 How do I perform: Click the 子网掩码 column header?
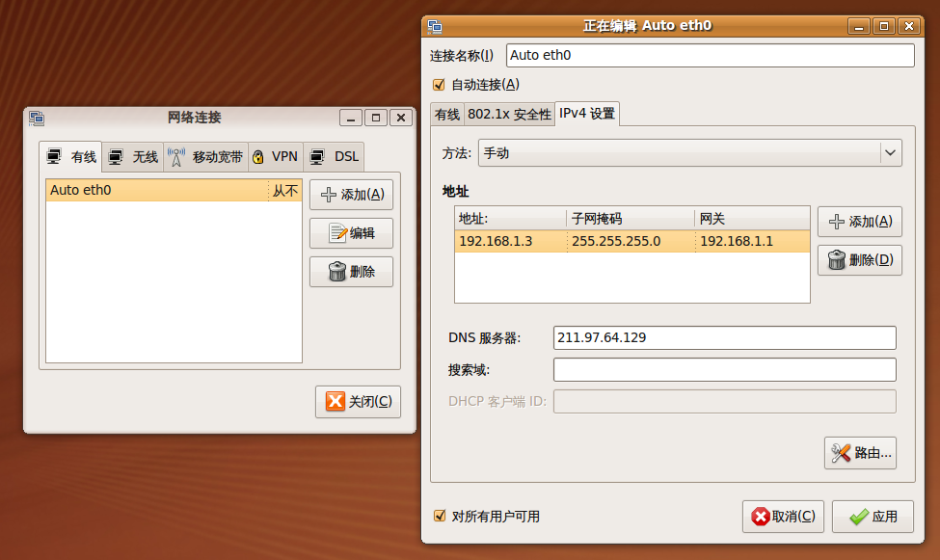tap(631, 219)
